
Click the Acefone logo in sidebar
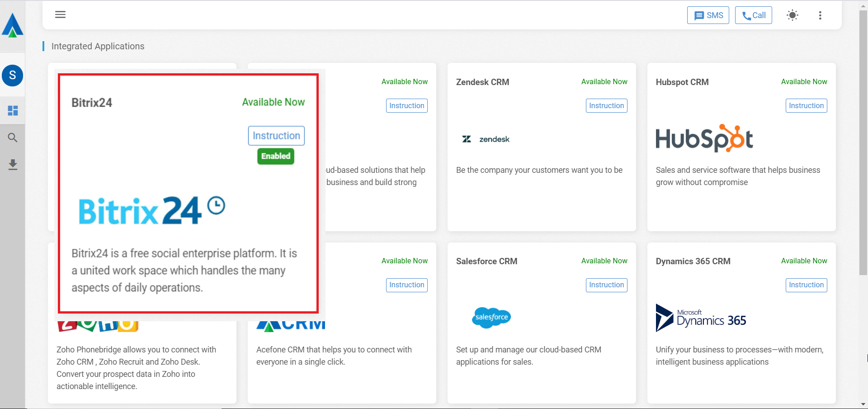(x=13, y=25)
